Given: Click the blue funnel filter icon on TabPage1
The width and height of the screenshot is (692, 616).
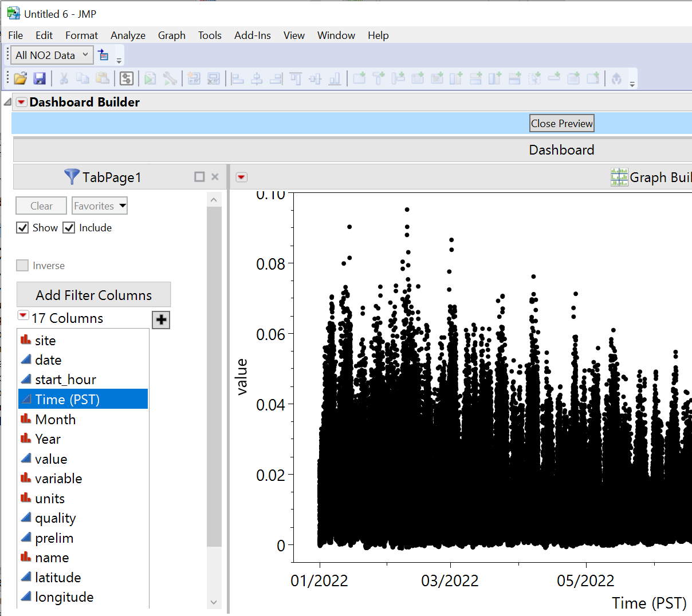Looking at the screenshot, I should [x=72, y=177].
